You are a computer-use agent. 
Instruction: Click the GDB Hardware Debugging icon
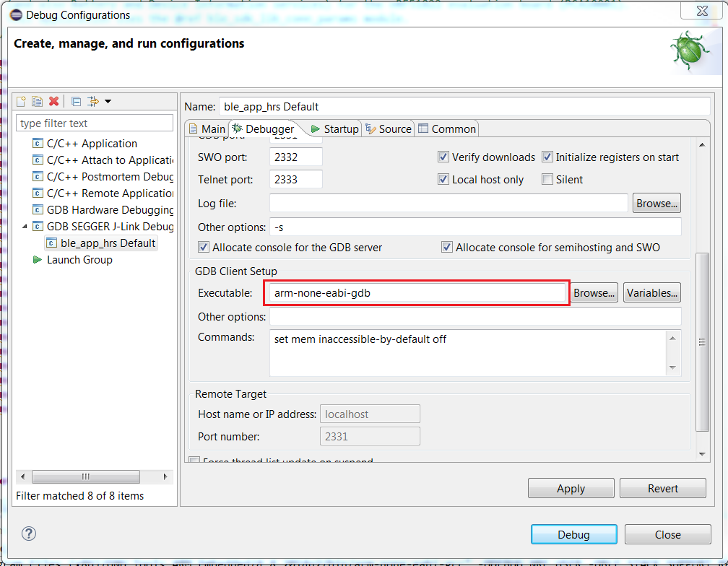tap(38, 209)
